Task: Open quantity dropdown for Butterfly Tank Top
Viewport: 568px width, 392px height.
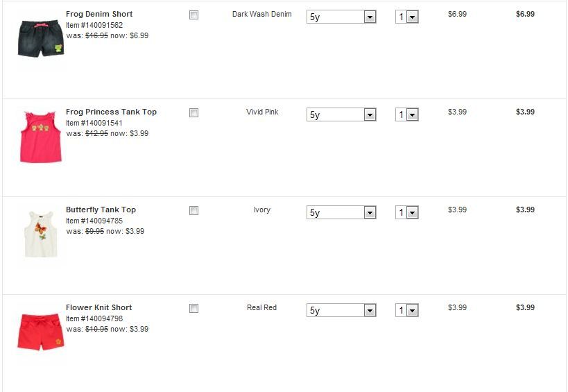Action: [407, 212]
